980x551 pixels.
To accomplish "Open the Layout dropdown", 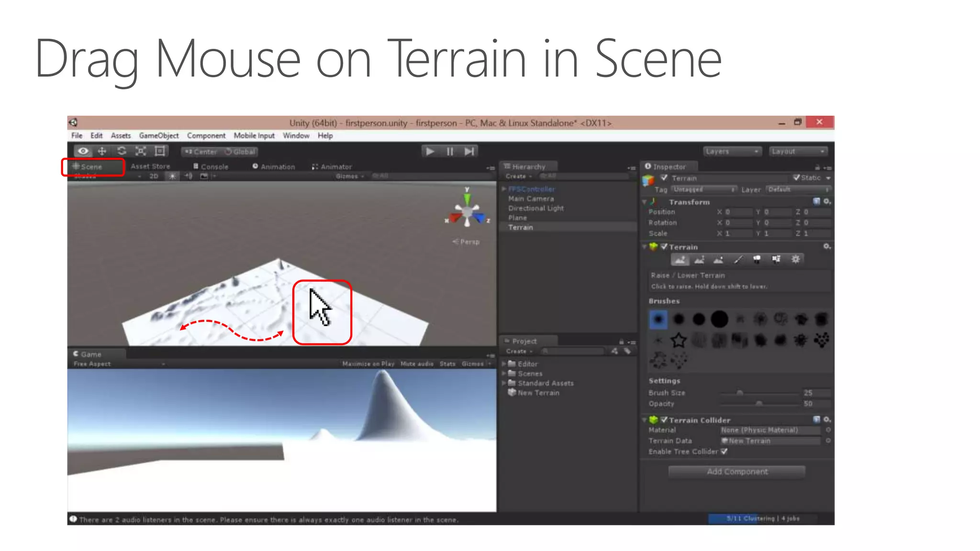I will (x=798, y=152).
